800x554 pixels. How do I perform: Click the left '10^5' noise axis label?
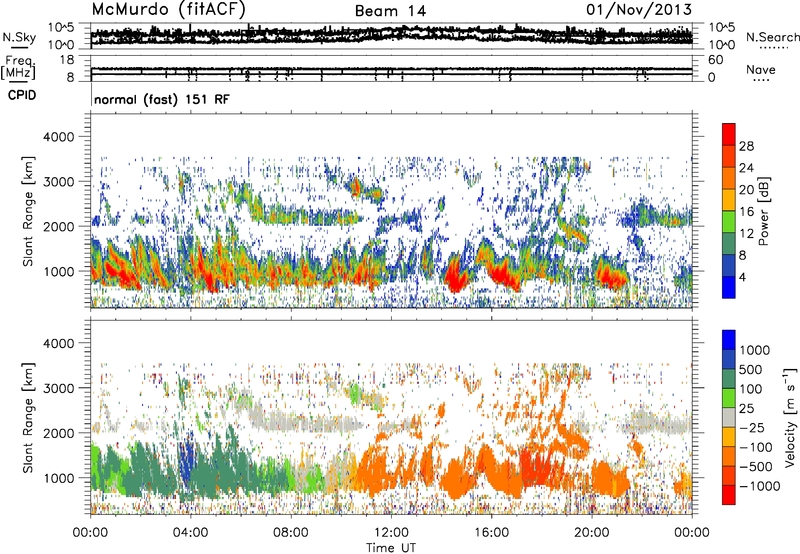tap(61, 27)
